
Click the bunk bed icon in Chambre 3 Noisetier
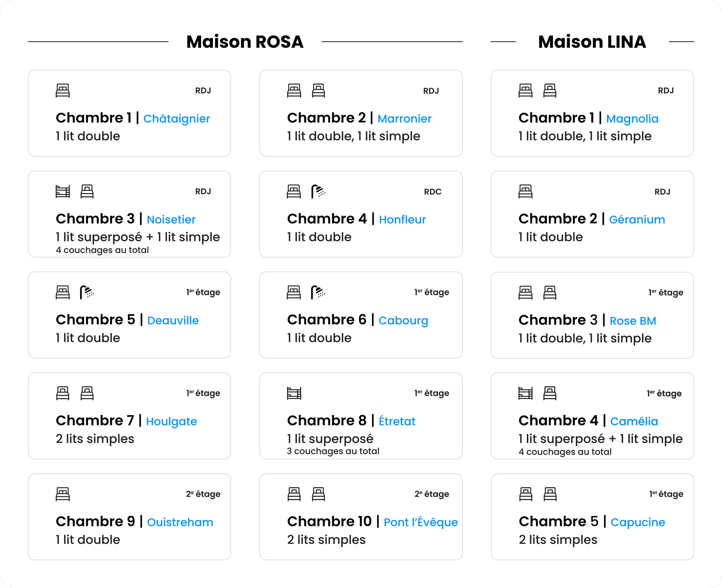coord(62,191)
